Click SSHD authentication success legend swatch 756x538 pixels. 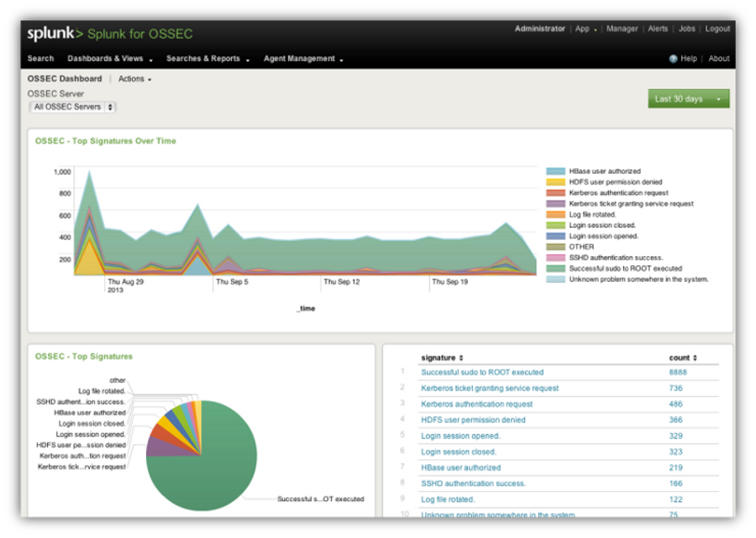tap(555, 258)
